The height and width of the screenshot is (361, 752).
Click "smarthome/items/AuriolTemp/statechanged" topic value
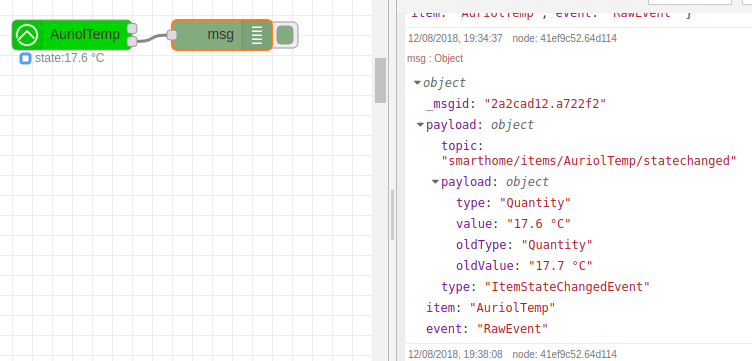pyautogui.click(x=588, y=161)
